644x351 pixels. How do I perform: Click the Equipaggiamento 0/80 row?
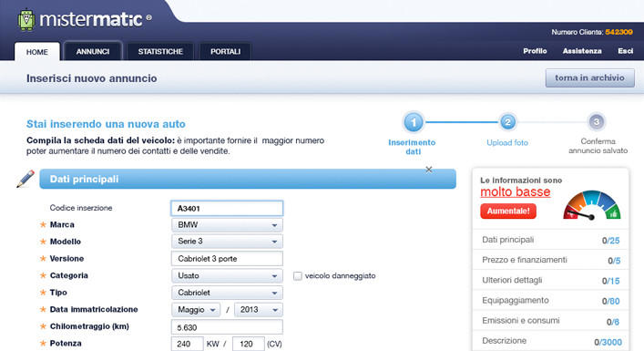[551, 301]
